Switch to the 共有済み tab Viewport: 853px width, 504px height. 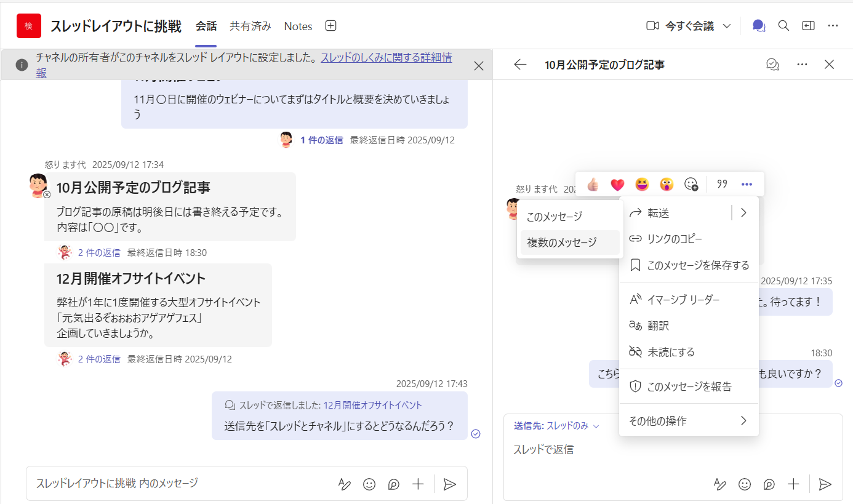tap(250, 26)
